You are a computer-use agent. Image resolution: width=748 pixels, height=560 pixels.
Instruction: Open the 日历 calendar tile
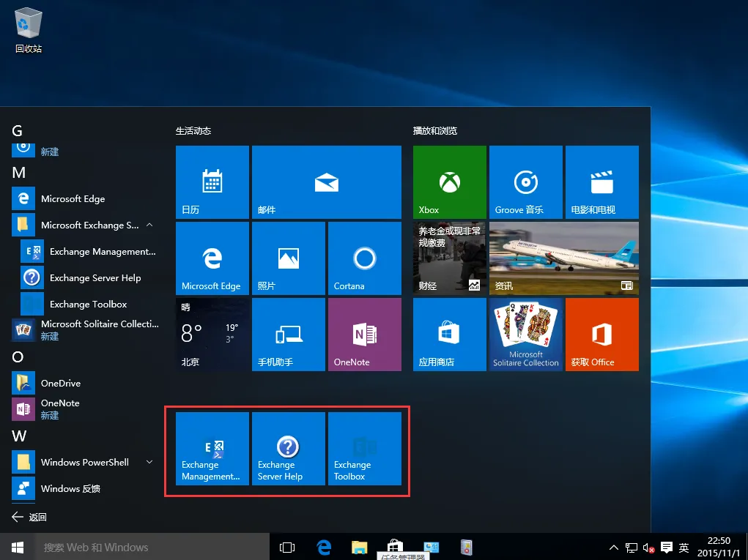coord(212,182)
